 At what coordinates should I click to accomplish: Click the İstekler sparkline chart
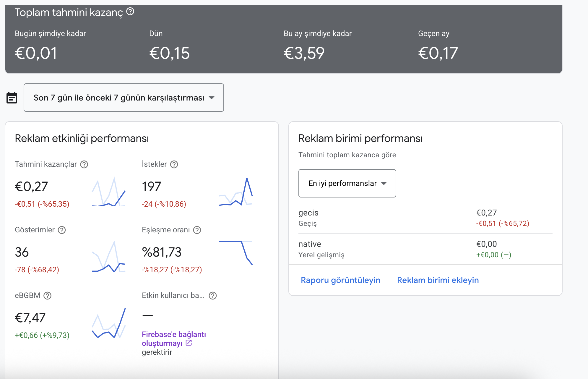coord(236,192)
